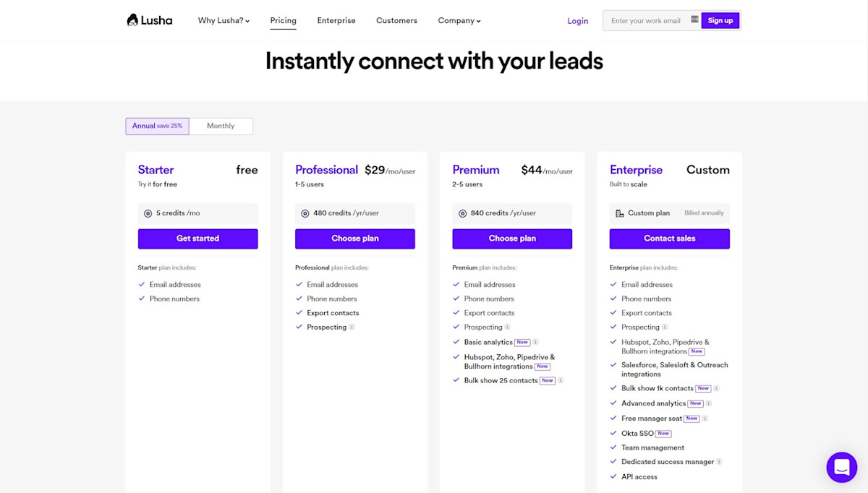Viewport: 868px width, 493px height.
Task: Click the Lusha logo icon
Action: pos(132,20)
